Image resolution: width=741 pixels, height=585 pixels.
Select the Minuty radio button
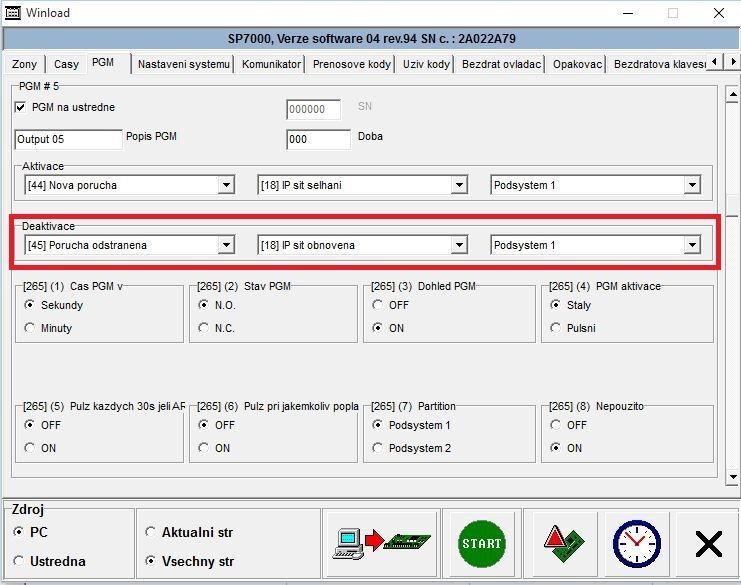pyautogui.click(x=29, y=328)
